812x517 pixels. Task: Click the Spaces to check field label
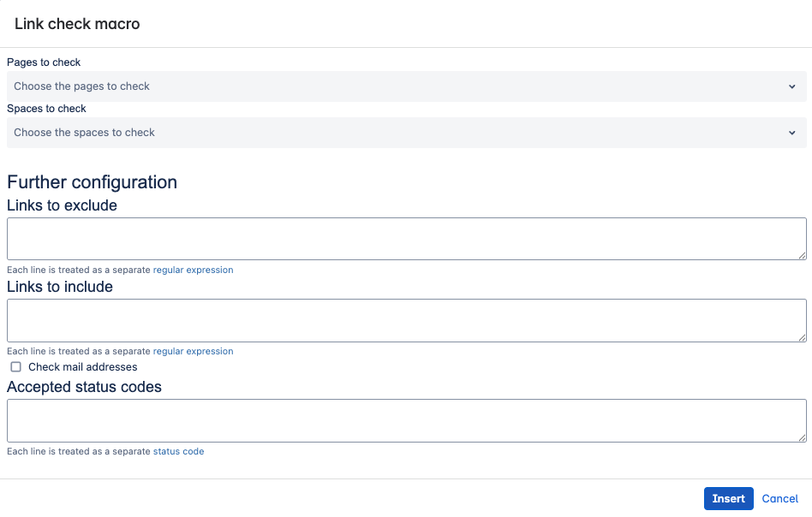click(x=46, y=109)
